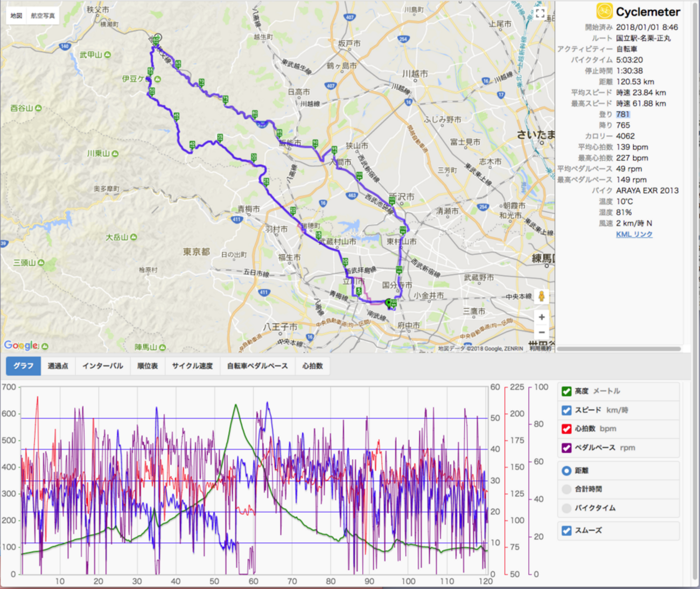The width and height of the screenshot is (700, 589).
Task: Click the 75 km route marker
Action: click(x=226, y=99)
